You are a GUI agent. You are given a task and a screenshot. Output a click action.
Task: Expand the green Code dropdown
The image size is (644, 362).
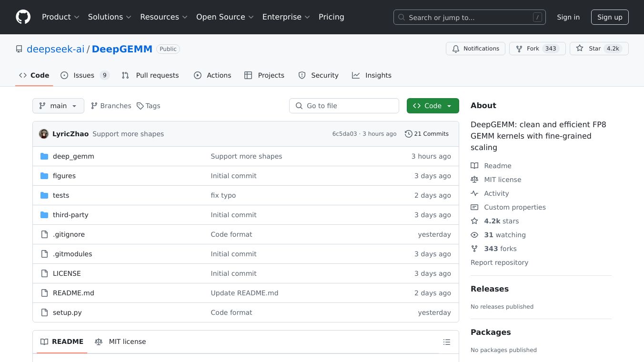433,106
